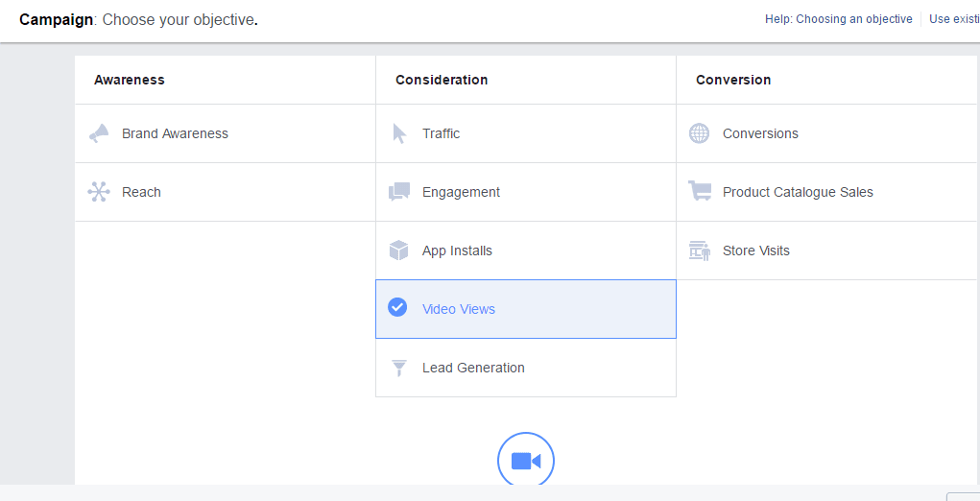Click the Lead Generation funnel icon

point(399,368)
